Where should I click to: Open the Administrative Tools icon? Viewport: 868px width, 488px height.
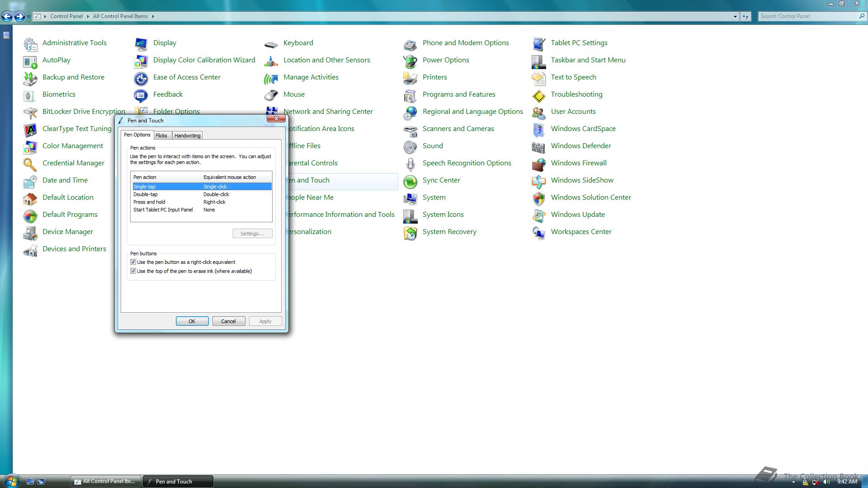tap(30, 44)
